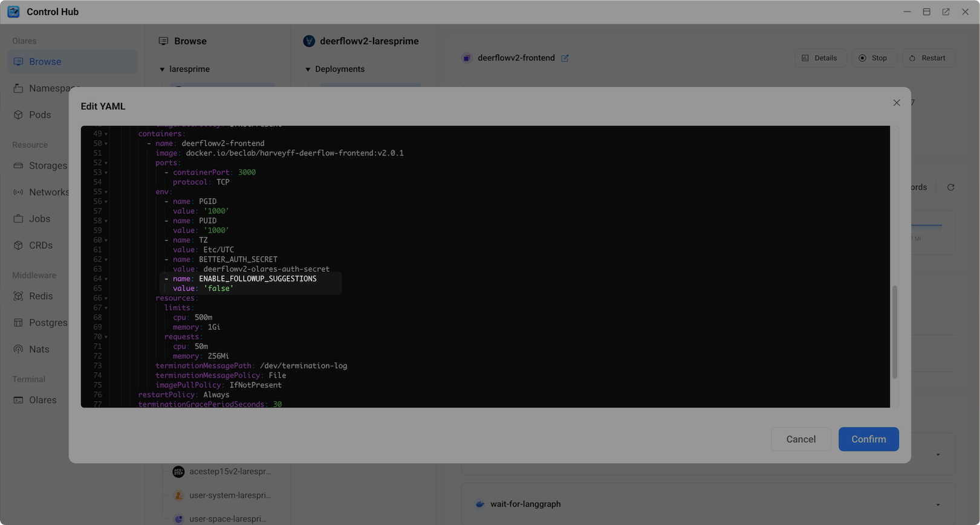Open Details for the deployment
The height and width of the screenshot is (525, 980).
[820, 58]
